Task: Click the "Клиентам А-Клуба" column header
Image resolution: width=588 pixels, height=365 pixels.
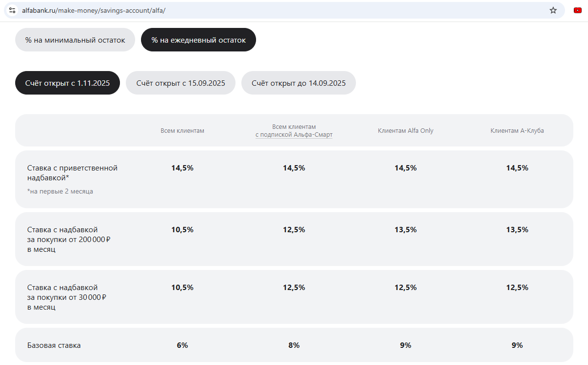Action: point(517,131)
